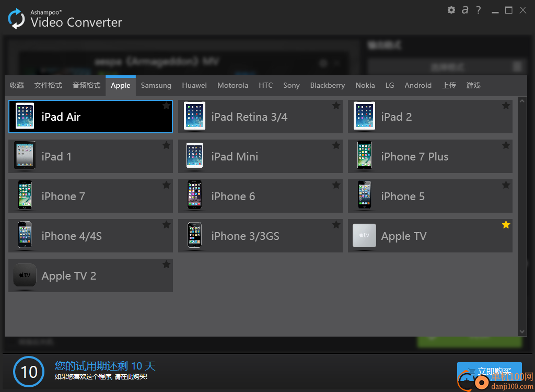The image size is (535, 392).
Task: Click the iPad Retina 3/4 device icon
Action: pyautogui.click(x=194, y=116)
